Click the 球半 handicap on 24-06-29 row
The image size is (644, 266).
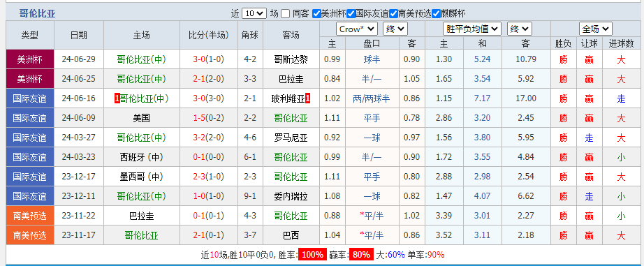372,59
